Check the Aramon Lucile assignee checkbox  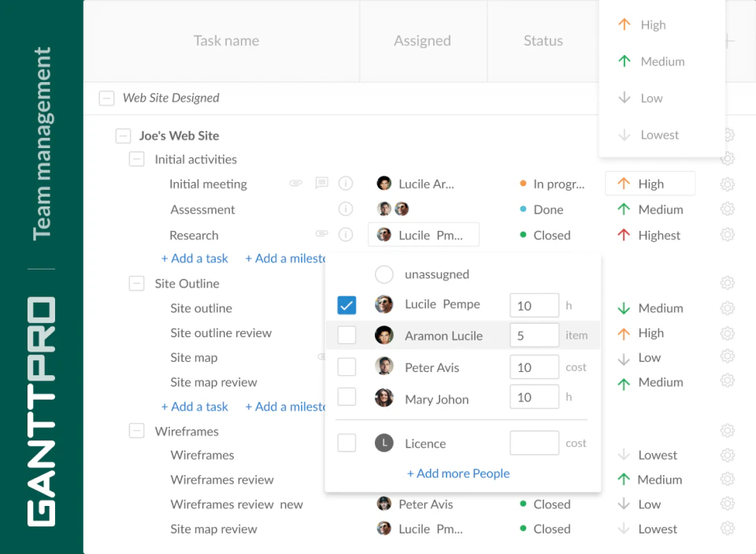pyautogui.click(x=346, y=334)
